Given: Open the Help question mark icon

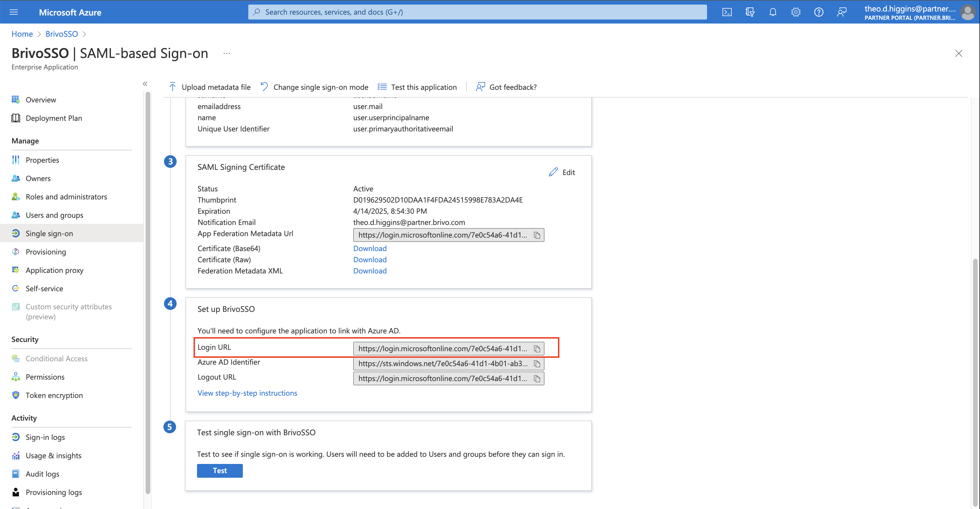Looking at the screenshot, I should pos(819,12).
